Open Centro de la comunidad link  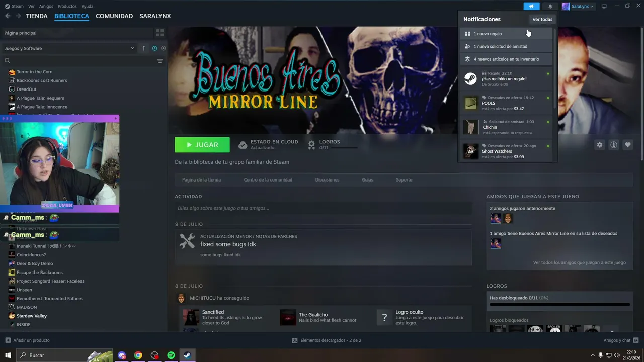pyautogui.click(x=268, y=180)
